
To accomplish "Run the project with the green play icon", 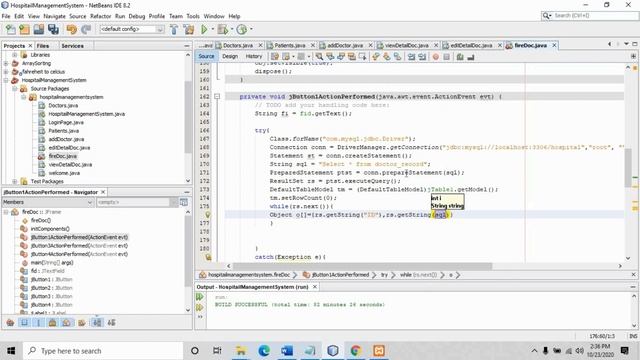I will [204, 29].
